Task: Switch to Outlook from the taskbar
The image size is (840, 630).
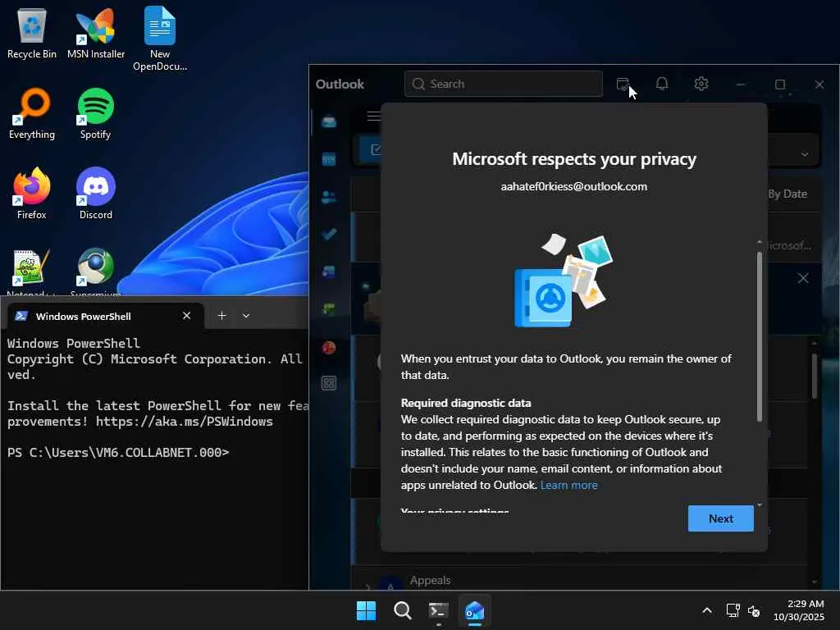Action: (x=475, y=610)
